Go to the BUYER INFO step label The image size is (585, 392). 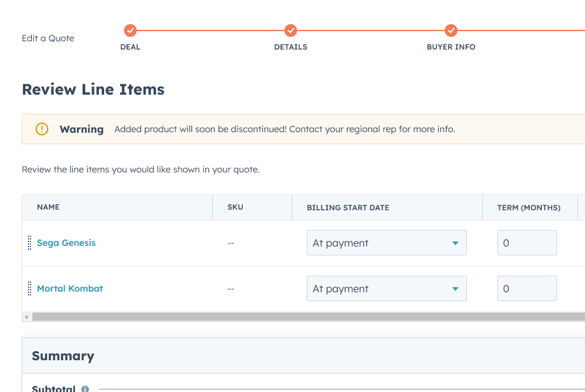pyautogui.click(x=451, y=47)
